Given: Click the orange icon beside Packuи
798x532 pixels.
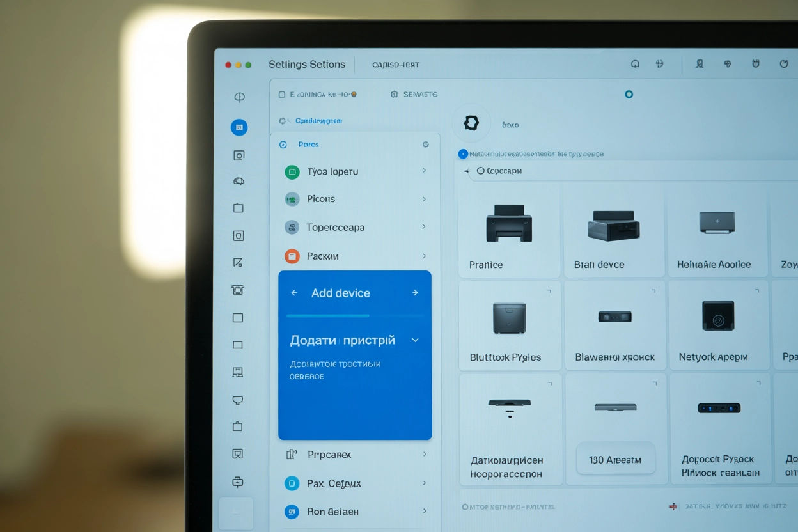Looking at the screenshot, I should click(x=292, y=256).
